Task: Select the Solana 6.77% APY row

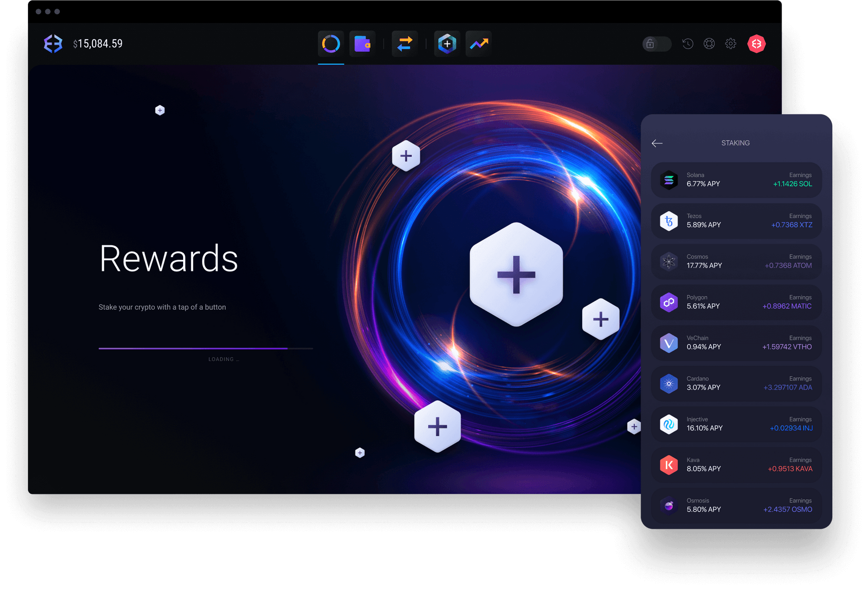Action: (x=736, y=180)
